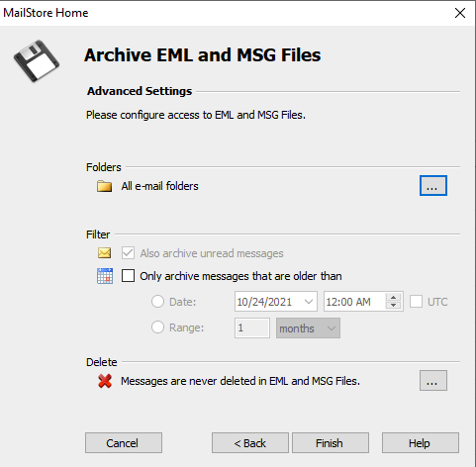Toggle Also archive unread messages checkbox

click(x=128, y=253)
